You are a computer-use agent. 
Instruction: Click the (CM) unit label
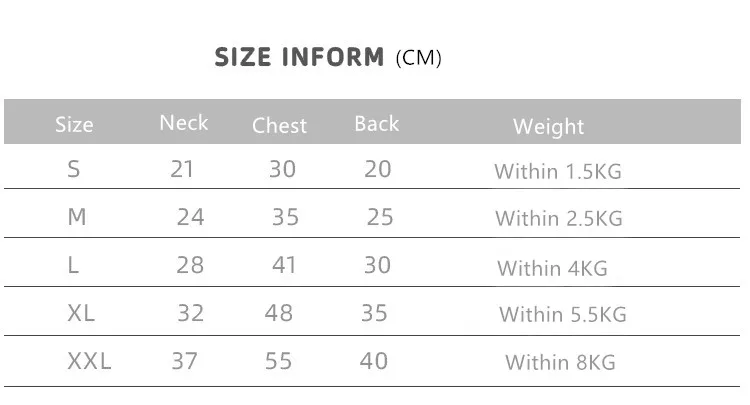(x=419, y=58)
